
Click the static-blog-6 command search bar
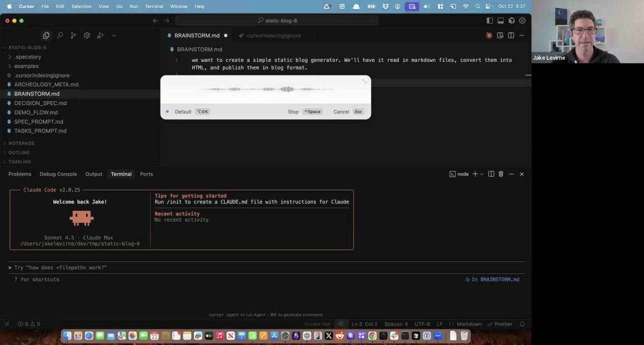point(277,21)
